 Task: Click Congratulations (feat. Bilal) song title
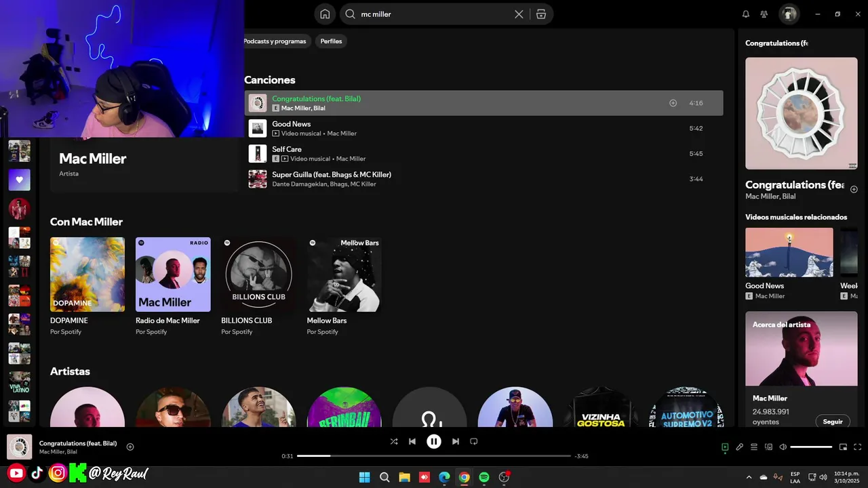click(316, 99)
